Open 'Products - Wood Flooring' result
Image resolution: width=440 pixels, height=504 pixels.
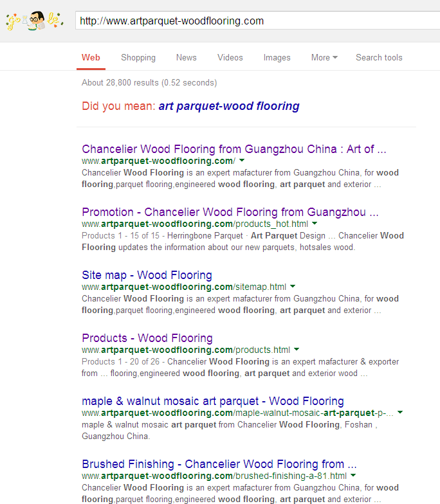(147, 338)
